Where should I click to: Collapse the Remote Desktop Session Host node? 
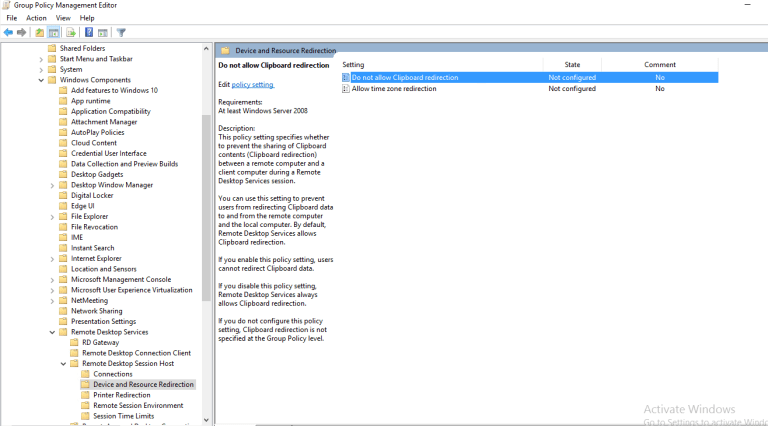64,364
